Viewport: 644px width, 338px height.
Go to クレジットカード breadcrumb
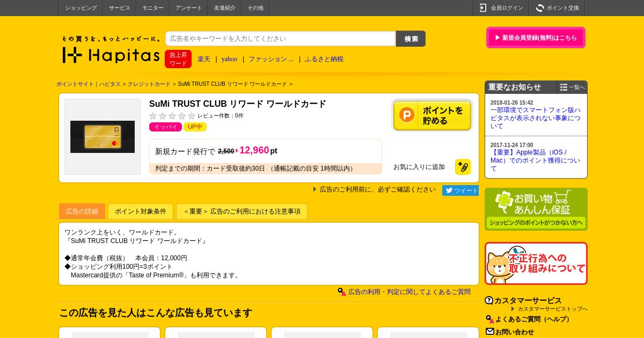(x=149, y=84)
